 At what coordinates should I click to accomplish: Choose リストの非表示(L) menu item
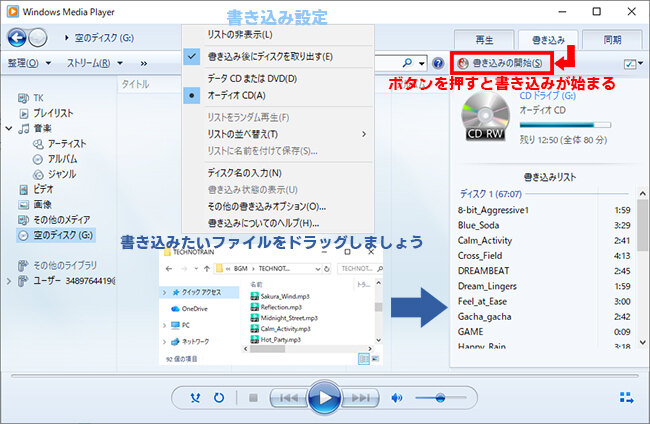click(x=278, y=35)
